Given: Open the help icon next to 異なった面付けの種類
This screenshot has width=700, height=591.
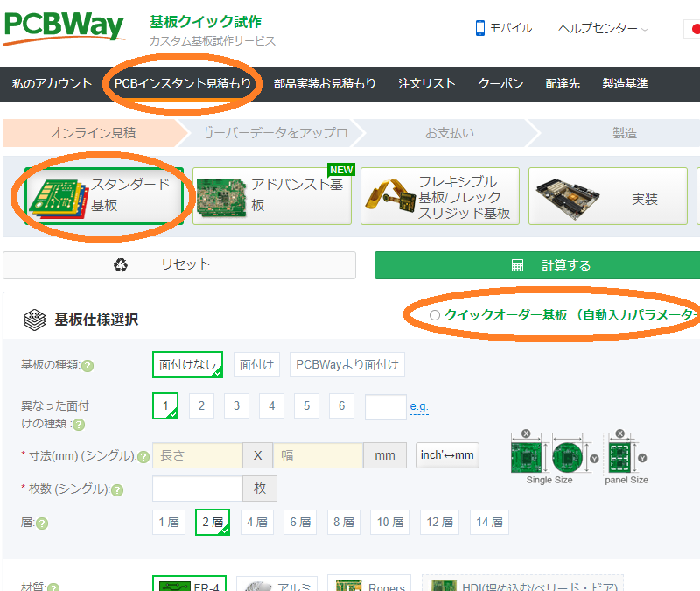Looking at the screenshot, I should click(x=79, y=425).
